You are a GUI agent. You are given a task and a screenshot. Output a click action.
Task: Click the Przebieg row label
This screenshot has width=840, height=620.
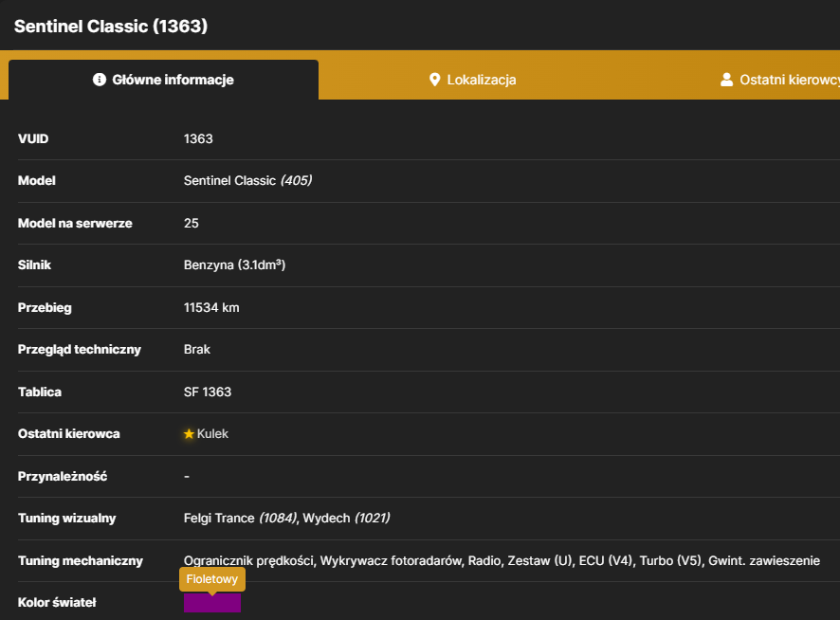click(x=45, y=307)
